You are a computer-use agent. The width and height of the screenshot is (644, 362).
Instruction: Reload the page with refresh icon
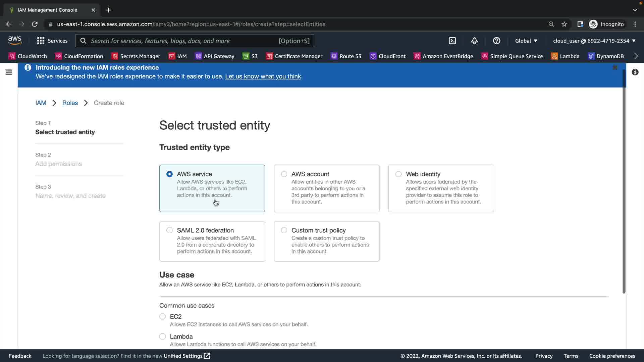pyautogui.click(x=35, y=24)
